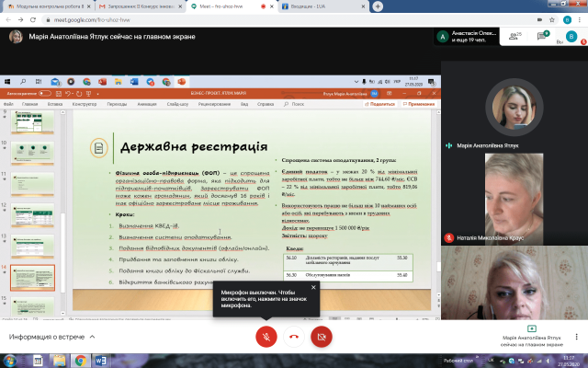The width and height of the screenshot is (588, 368).
Task: Switch to 'Модульна контрольна робота' browser tab
Action: [x=44, y=6]
